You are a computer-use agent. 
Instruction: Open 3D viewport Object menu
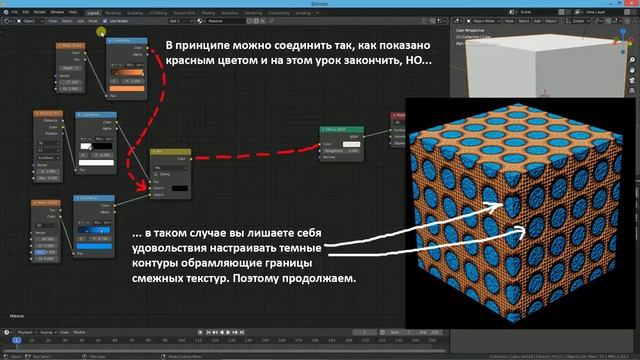(x=551, y=21)
